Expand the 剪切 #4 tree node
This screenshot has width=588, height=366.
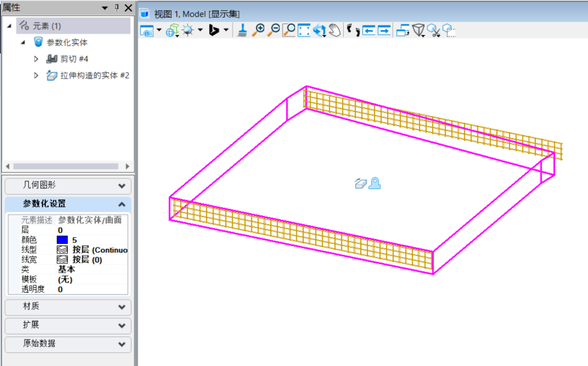point(36,59)
